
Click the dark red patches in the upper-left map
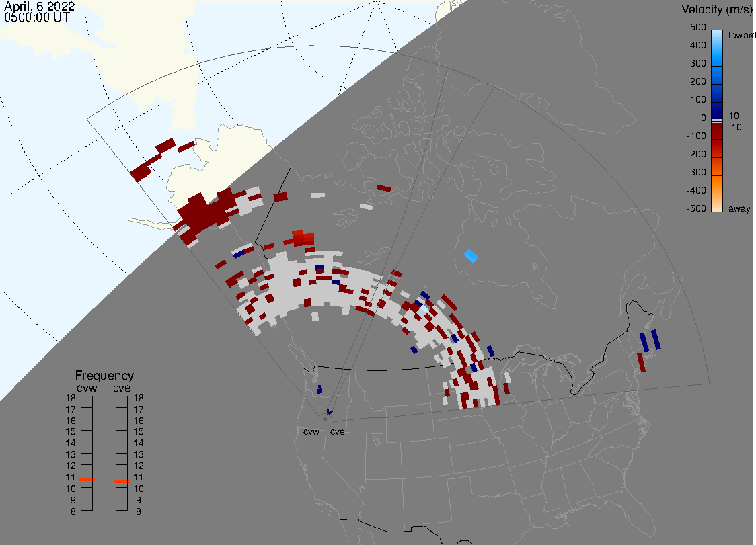151,161
